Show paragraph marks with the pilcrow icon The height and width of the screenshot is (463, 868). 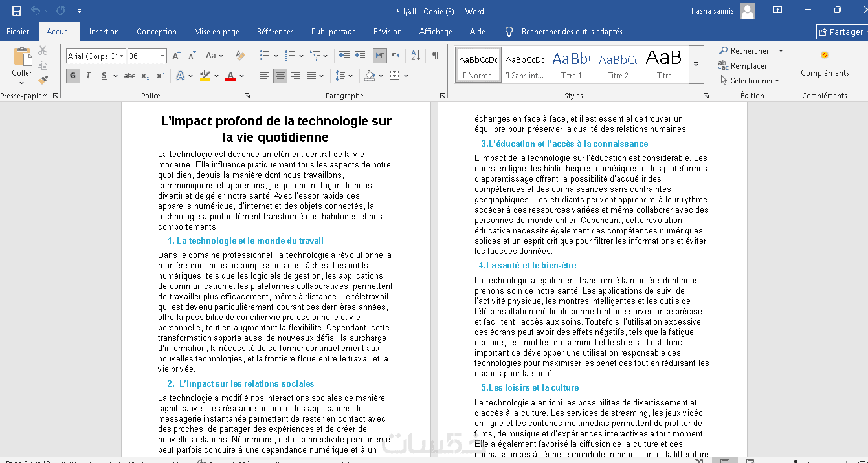tap(436, 56)
